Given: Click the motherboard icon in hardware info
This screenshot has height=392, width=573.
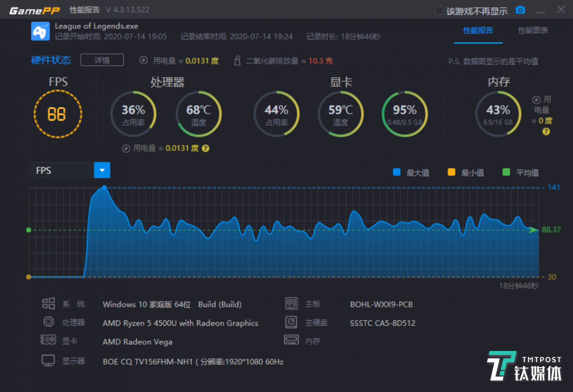Looking at the screenshot, I should click(x=291, y=304).
